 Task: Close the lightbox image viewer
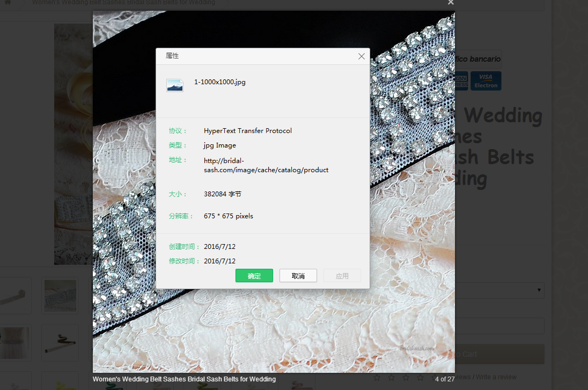click(x=451, y=3)
